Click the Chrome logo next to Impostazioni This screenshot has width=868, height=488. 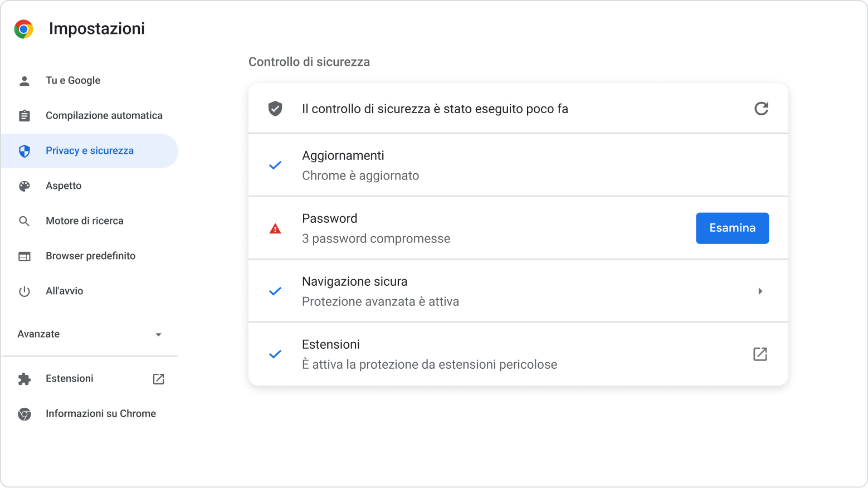click(24, 29)
